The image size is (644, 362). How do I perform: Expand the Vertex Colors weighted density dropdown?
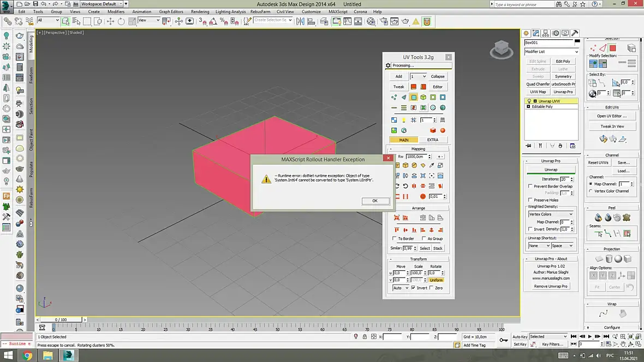point(550,214)
